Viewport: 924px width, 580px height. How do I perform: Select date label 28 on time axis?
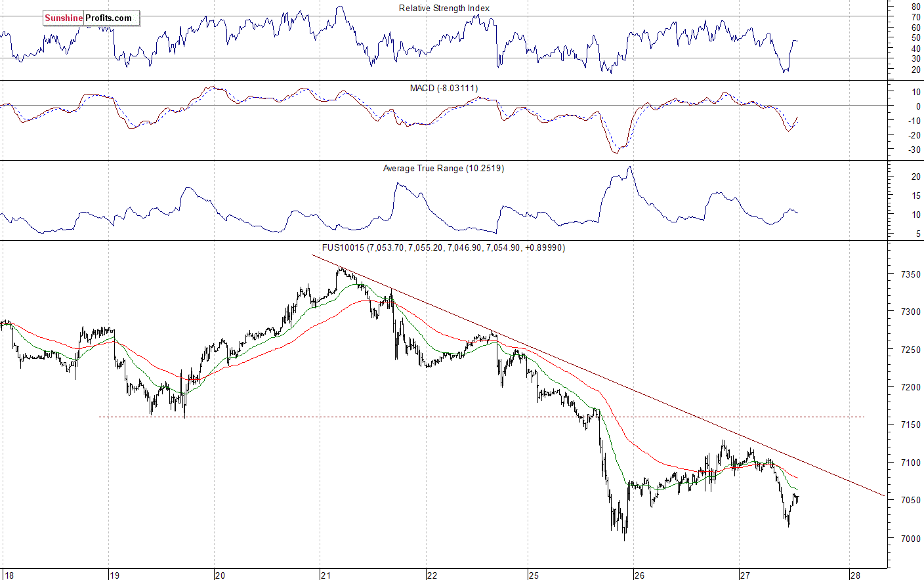pyautogui.click(x=855, y=575)
